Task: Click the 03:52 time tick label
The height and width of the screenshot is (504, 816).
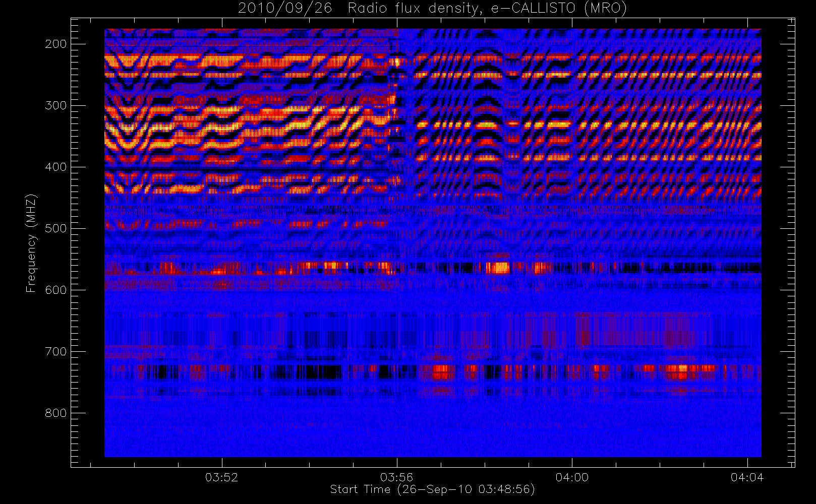Action: (221, 477)
